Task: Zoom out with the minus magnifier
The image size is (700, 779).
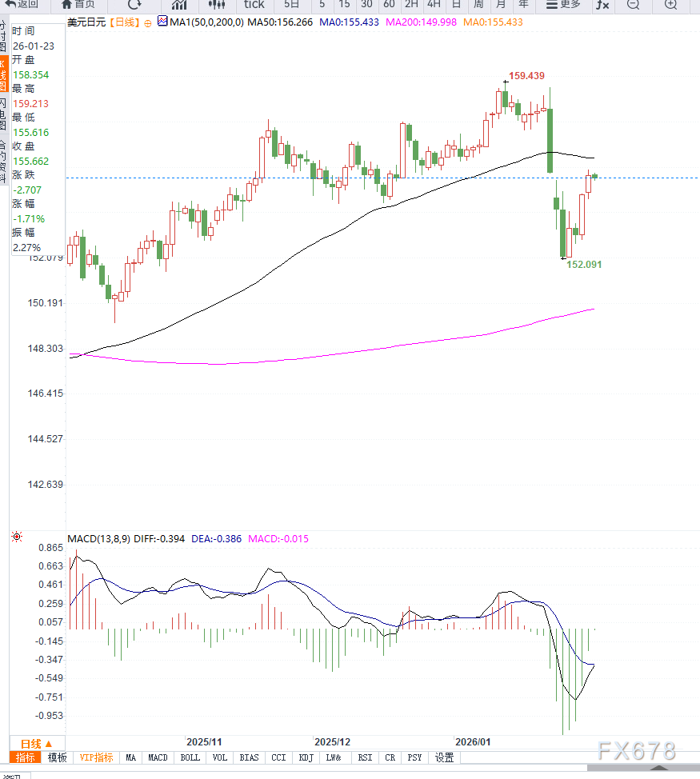Action: pos(633,5)
